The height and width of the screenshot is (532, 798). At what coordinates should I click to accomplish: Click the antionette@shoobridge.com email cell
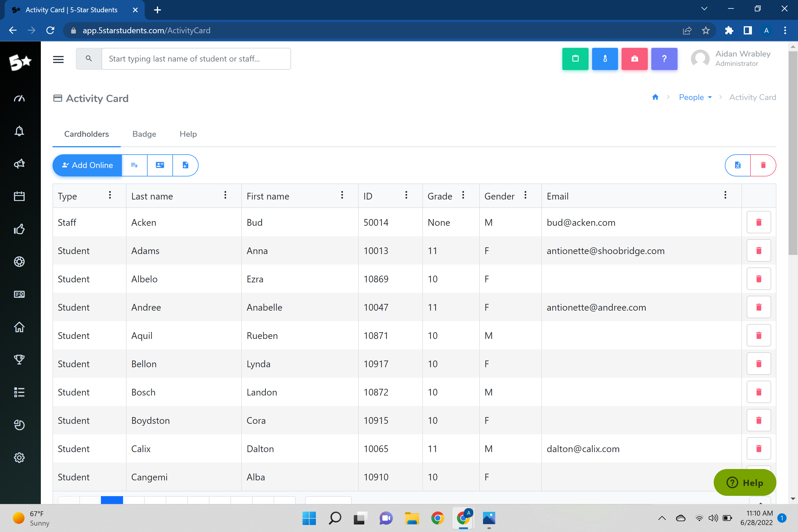pos(641,251)
